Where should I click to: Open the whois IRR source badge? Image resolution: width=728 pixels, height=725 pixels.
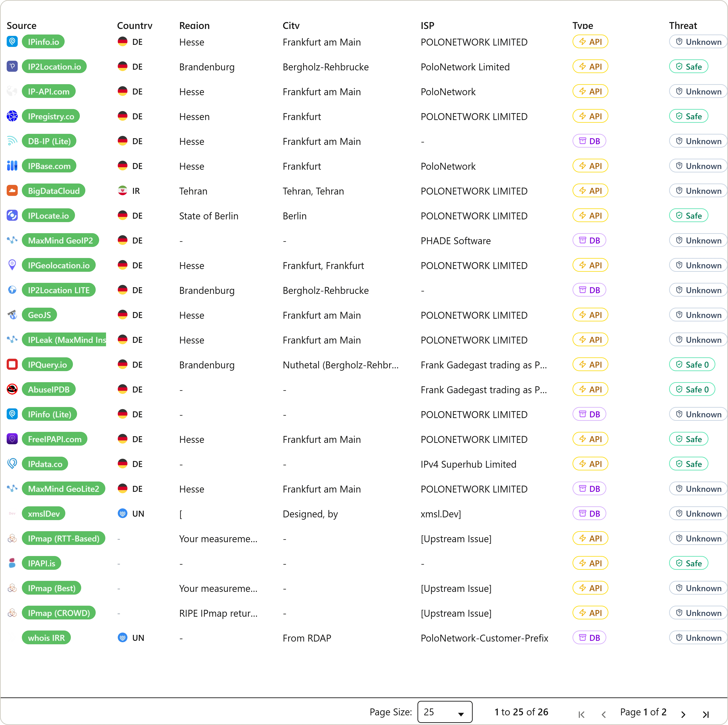46,638
